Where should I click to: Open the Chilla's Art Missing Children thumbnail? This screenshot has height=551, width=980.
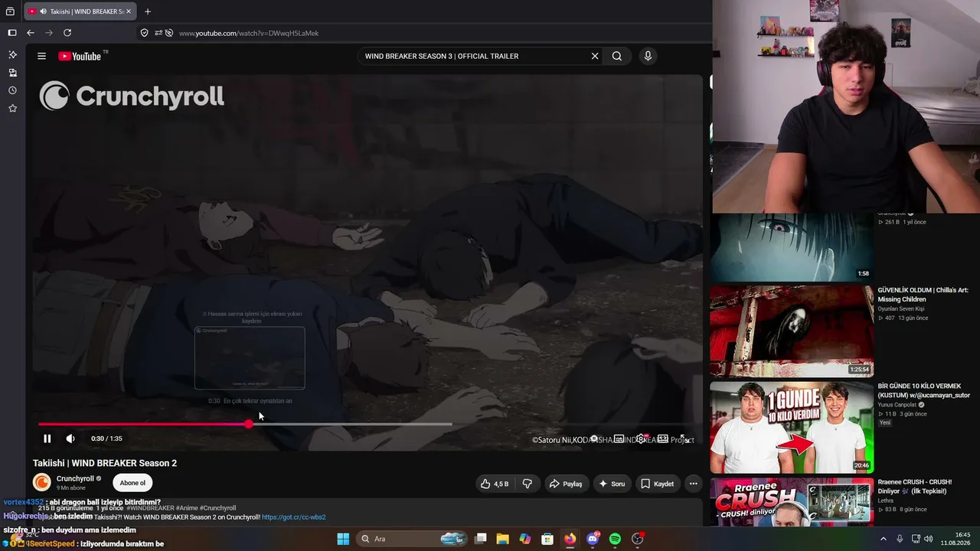pyautogui.click(x=792, y=331)
